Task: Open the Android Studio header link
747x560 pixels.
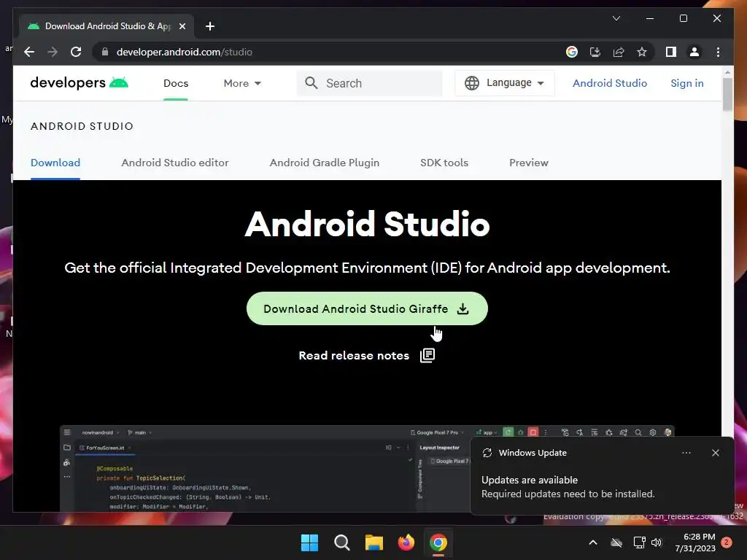Action: [x=610, y=83]
